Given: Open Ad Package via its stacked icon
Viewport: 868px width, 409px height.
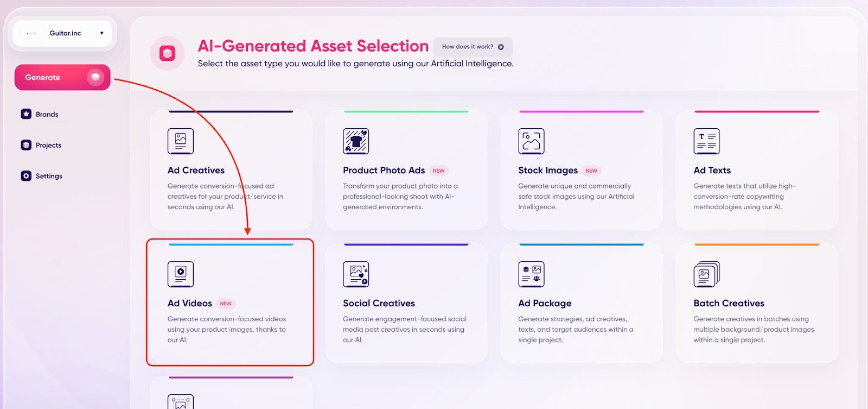Looking at the screenshot, I should (x=532, y=274).
